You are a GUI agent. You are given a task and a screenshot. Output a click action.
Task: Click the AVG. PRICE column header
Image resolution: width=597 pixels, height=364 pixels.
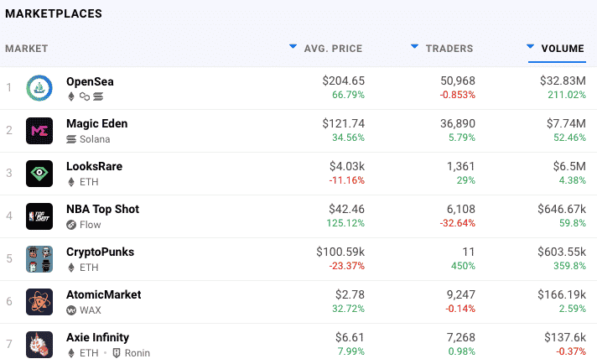coord(333,49)
